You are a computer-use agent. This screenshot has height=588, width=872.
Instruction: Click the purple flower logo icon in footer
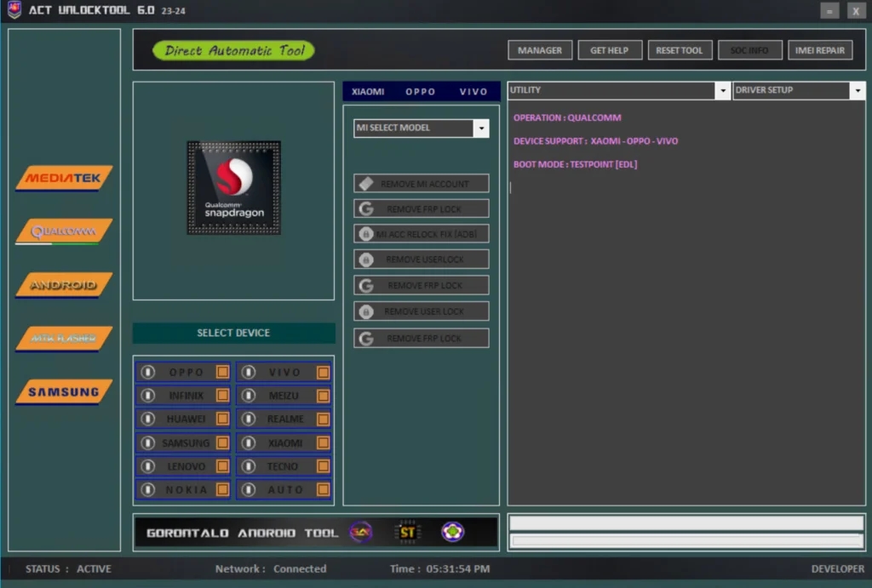pos(453,532)
